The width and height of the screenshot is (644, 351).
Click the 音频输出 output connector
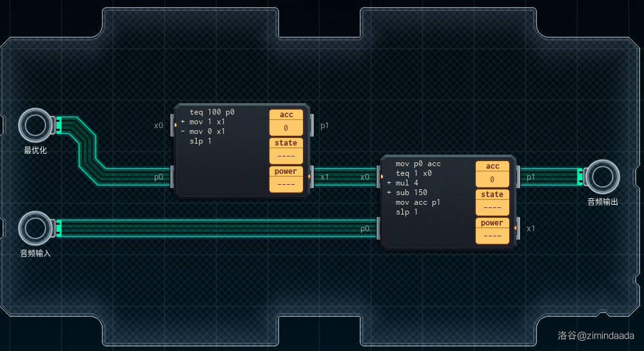click(x=603, y=176)
